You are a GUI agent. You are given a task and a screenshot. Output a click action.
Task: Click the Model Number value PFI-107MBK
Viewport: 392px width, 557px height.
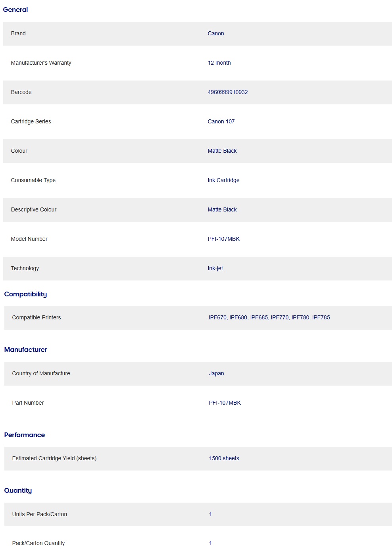click(223, 239)
